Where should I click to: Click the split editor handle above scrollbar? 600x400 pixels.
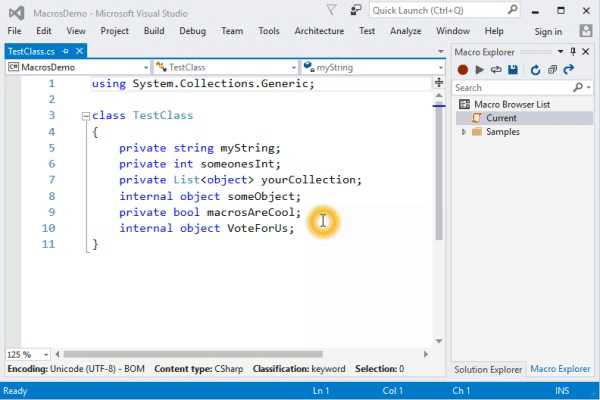tap(439, 82)
